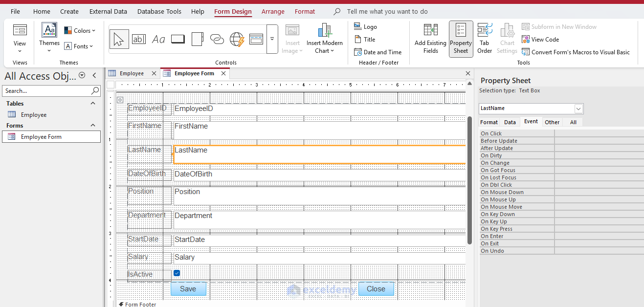Open the Themes gallery
Viewport: 644px width, 307px height.
pyautogui.click(x=49, y=38)
